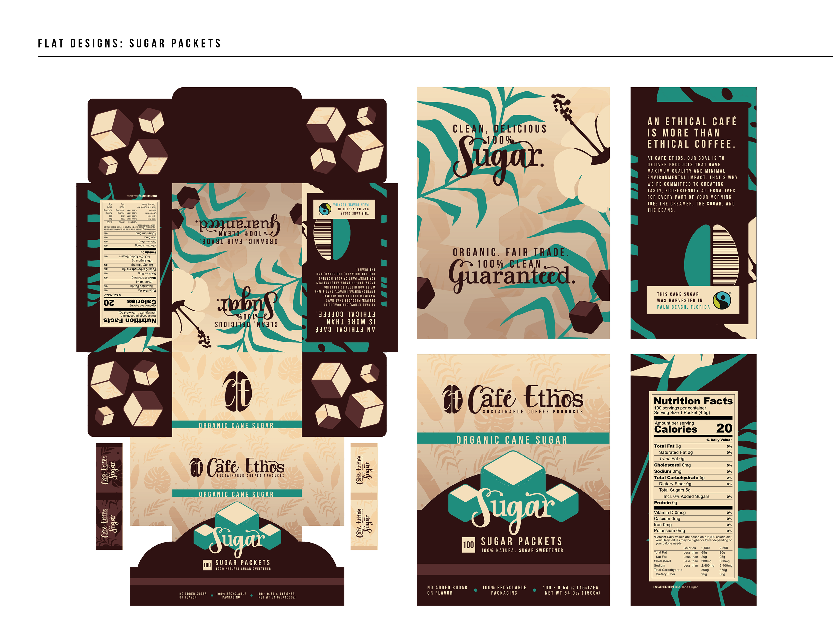Click the bean monogram beside large Café Ethos wordmark

point(452,399)
